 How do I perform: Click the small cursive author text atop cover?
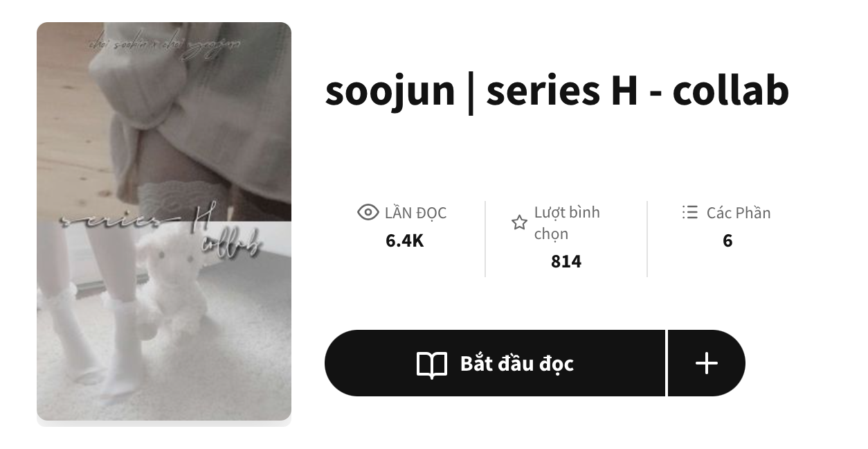[164, 44]
